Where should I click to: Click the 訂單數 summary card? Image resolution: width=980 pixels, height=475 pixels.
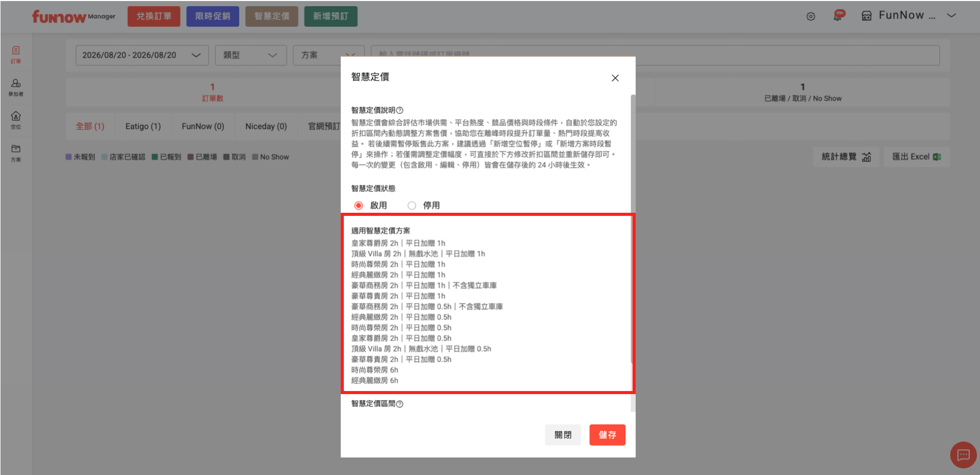tap(213, 92)
